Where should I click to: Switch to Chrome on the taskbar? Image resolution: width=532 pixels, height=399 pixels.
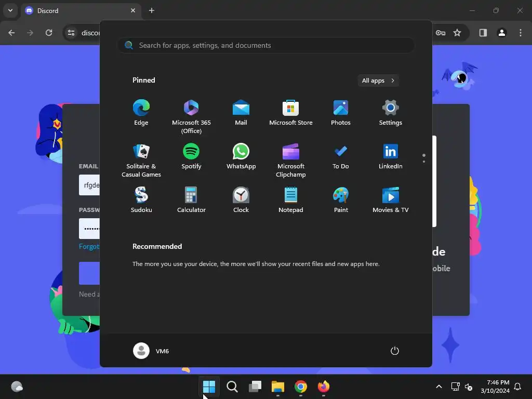point(301,387)
